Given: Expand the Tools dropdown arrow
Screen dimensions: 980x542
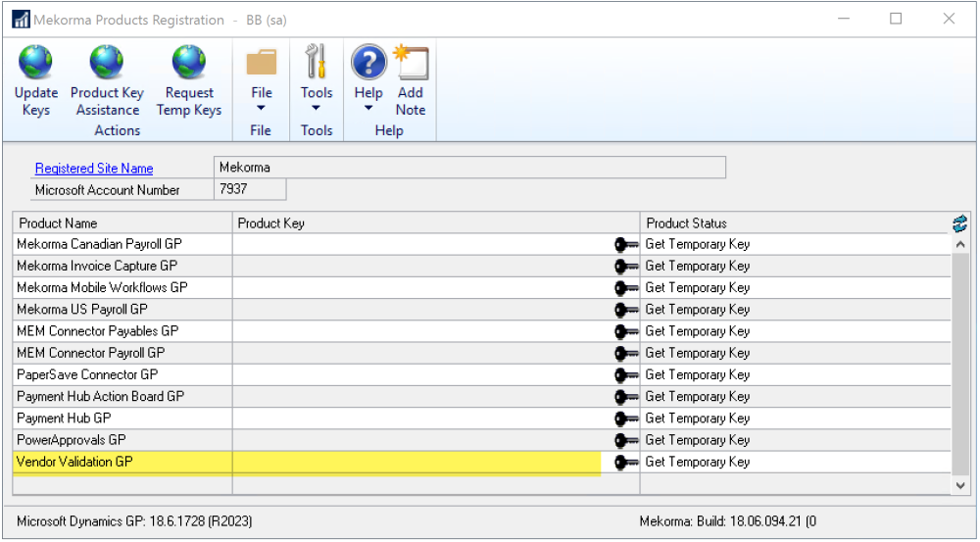Looking at the screenshot, I should click(317, 108).
